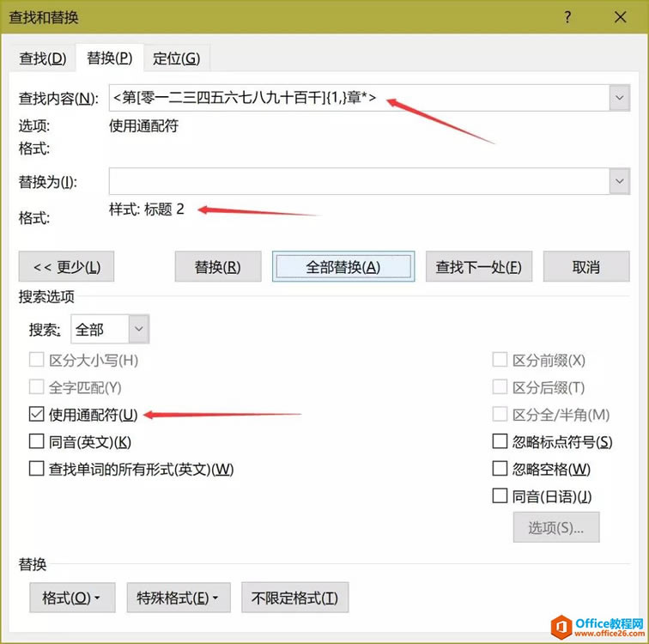The width and height of the screenshot is (649, 644).
Task: Switch to the 查找(D) tab
Action: pos(43,58)
